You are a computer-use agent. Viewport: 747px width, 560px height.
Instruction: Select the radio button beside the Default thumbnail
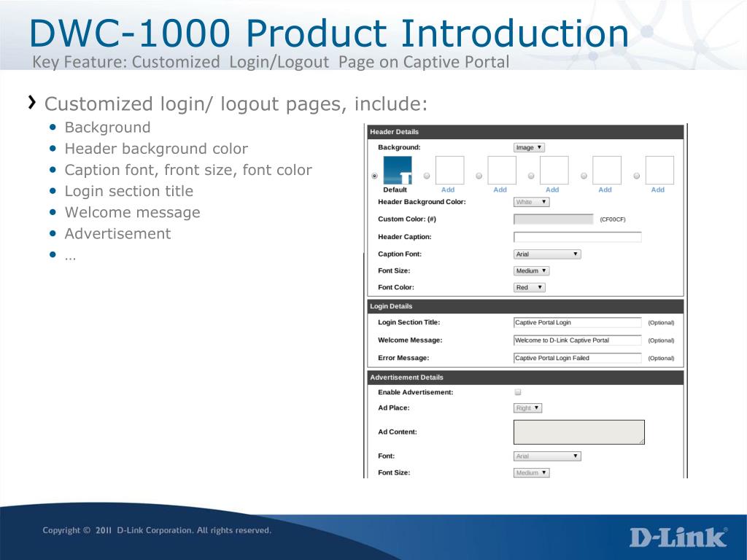click(x=374, y=176)
